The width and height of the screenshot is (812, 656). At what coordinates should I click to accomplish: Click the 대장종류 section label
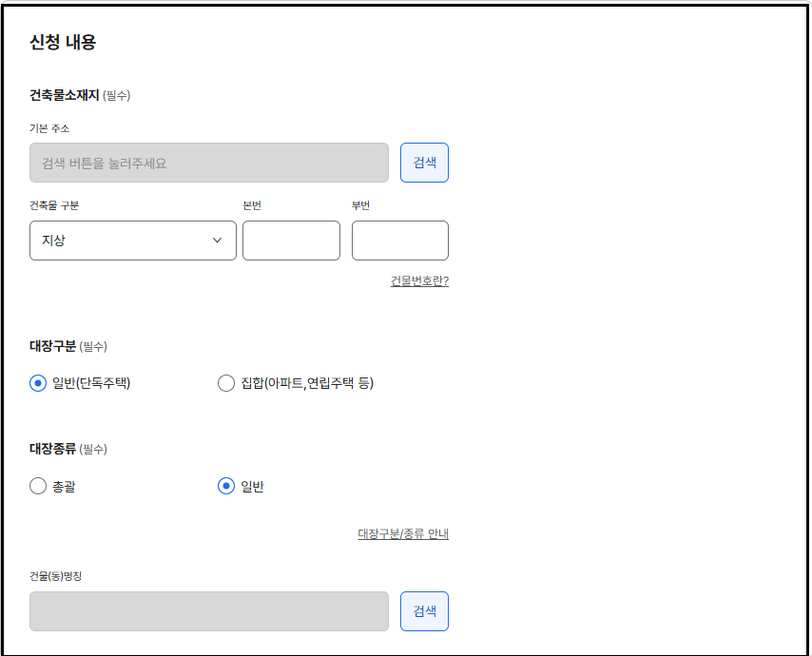click(x=53, y=449)
